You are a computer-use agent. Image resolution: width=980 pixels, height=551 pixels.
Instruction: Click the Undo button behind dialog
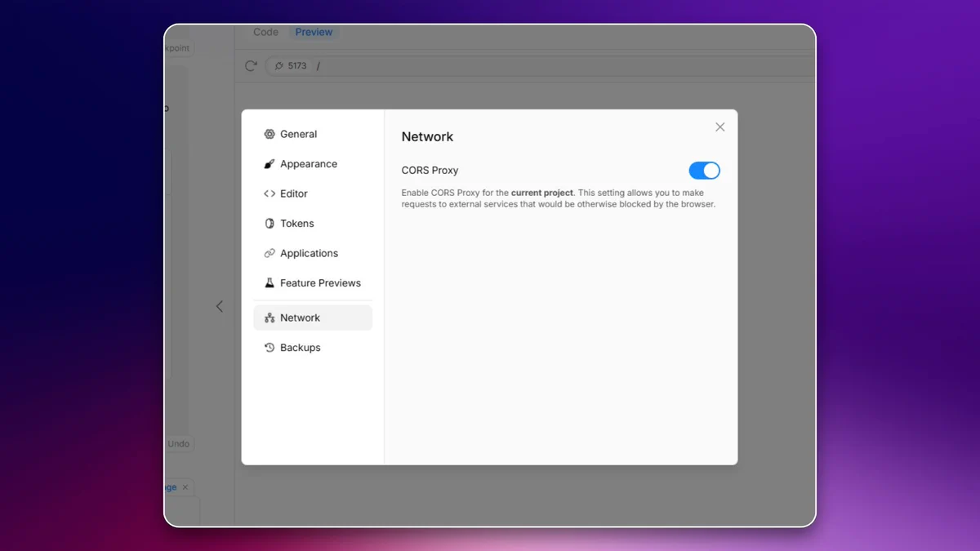(179, 444)
